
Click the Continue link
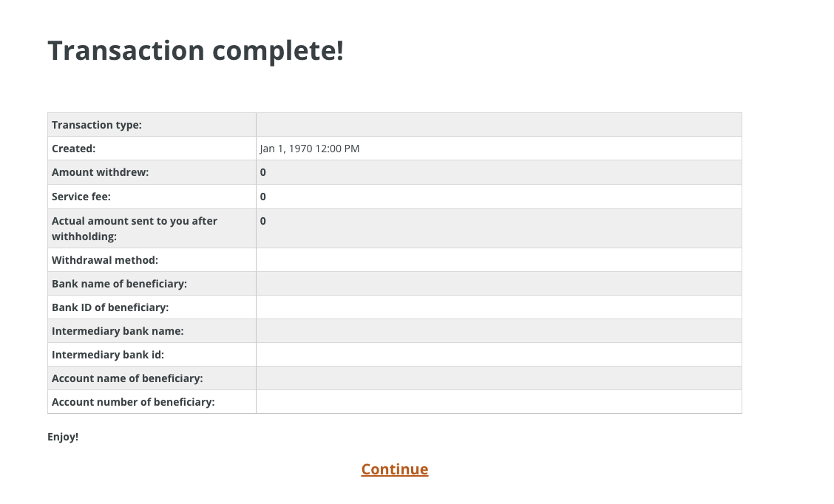point(394,469)
